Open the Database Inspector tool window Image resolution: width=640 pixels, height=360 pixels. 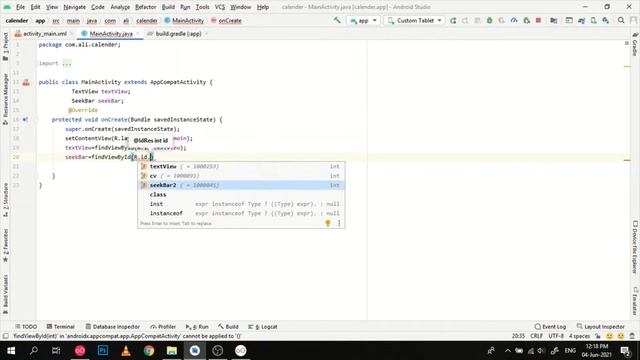click(113, 327)
